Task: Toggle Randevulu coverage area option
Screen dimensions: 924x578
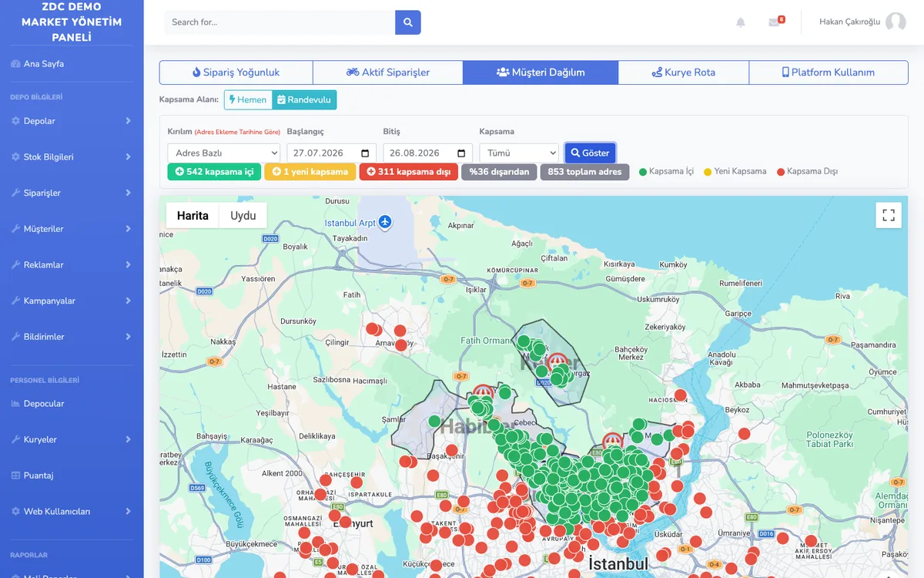Action: point(304,100)
